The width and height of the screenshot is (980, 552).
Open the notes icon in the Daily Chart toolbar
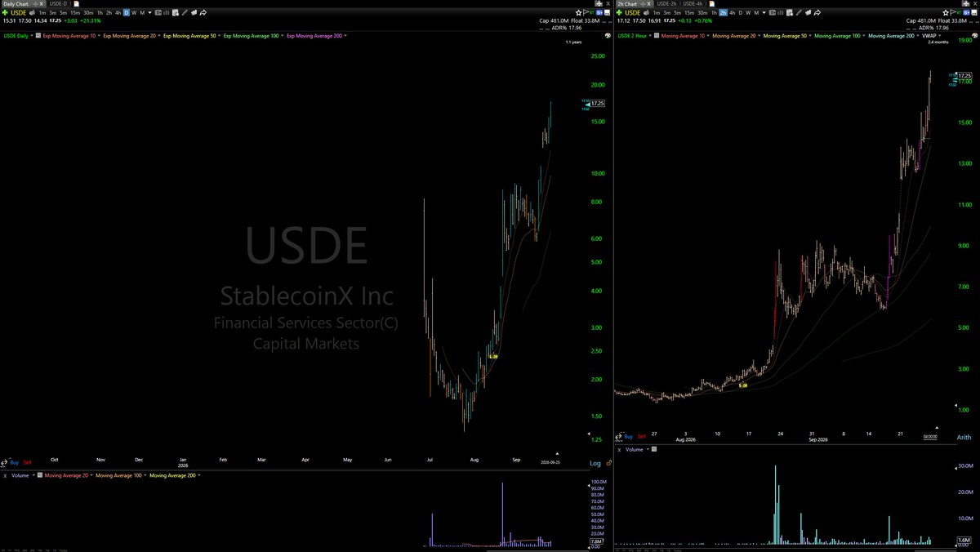(x=175, y=13)
